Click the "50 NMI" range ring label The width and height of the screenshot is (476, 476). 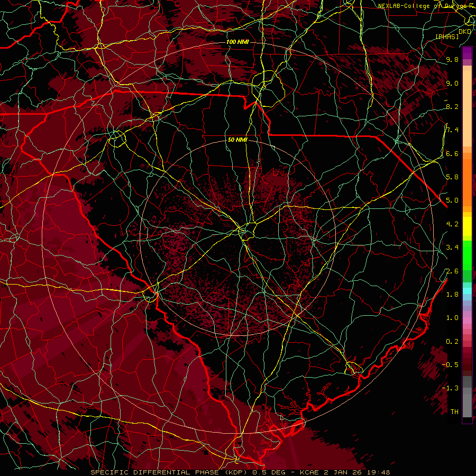(237, 140)
